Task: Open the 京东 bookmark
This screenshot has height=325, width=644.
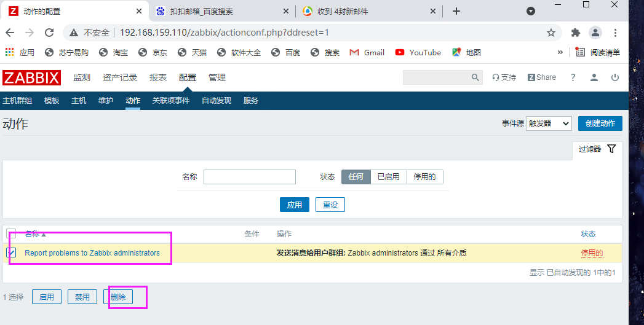Action: click(x=153, y=52)
